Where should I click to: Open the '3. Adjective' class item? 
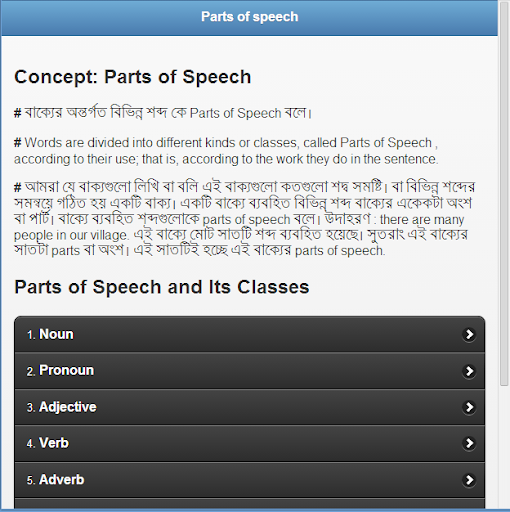pos(250,407)
